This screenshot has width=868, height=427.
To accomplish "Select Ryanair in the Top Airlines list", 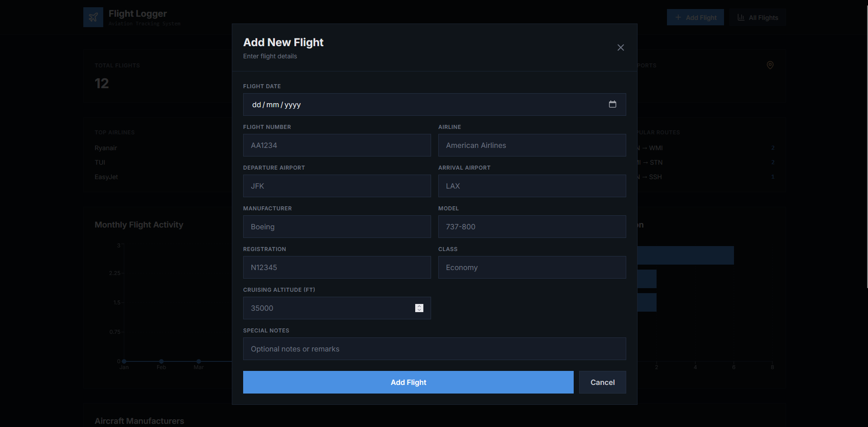I will (x=106, y=148).
